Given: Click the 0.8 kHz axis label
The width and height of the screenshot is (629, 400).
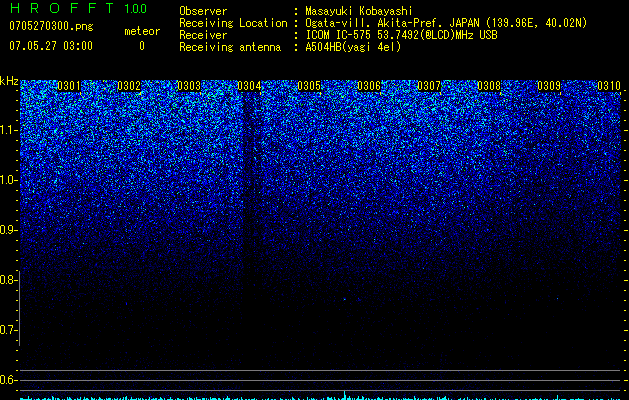Looking at the screenshot, I should coord(9,280).
